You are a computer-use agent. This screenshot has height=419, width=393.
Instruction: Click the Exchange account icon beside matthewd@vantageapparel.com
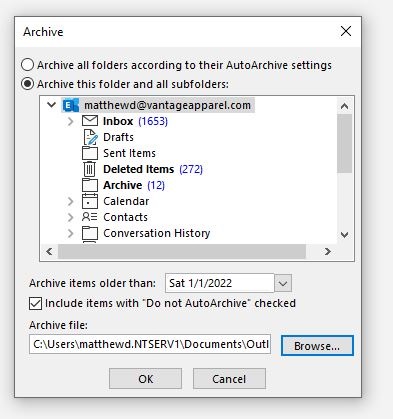(71, 105)
